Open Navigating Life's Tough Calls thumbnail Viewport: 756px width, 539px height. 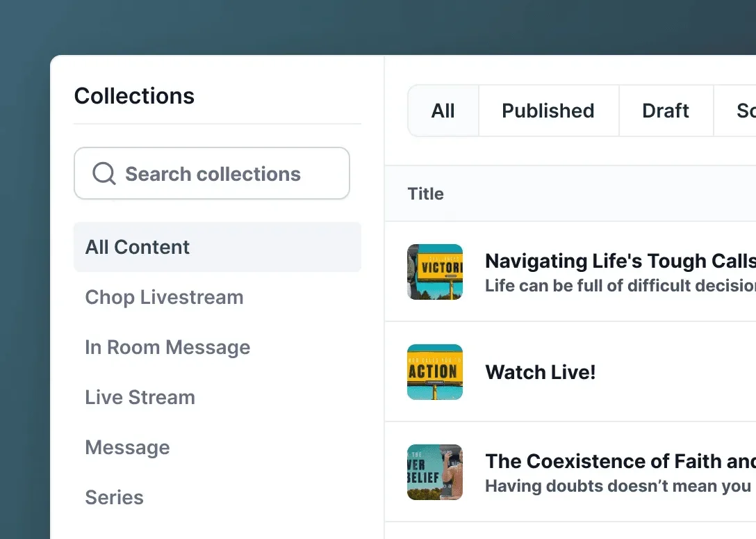point(435,272)
